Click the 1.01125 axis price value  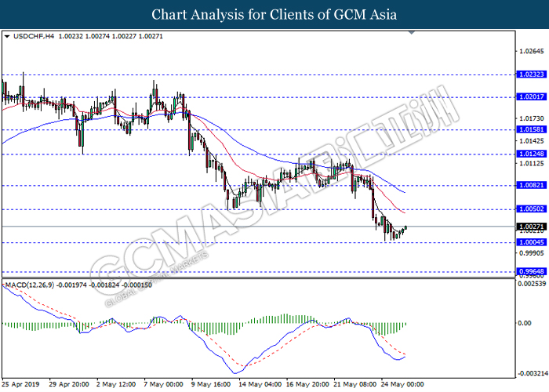532,163
